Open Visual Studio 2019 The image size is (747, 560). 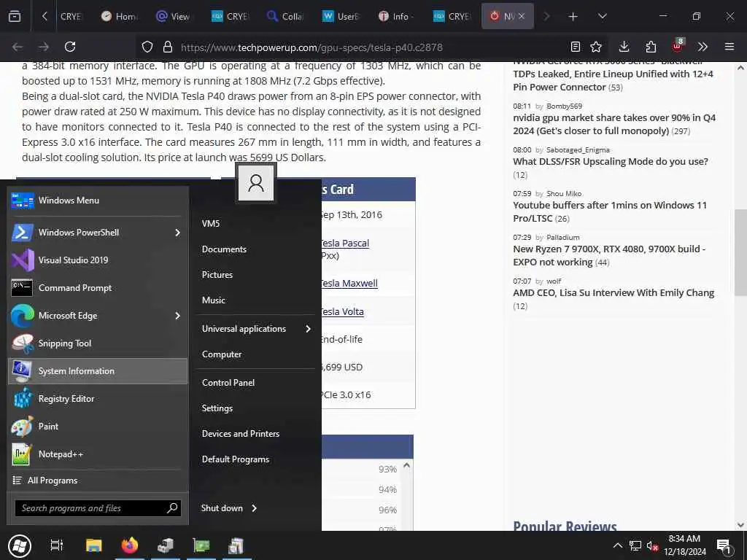coord(98,260)
